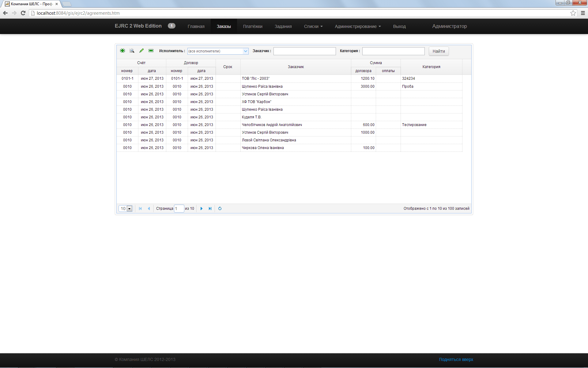Go to next page arrow

(202, 209)
